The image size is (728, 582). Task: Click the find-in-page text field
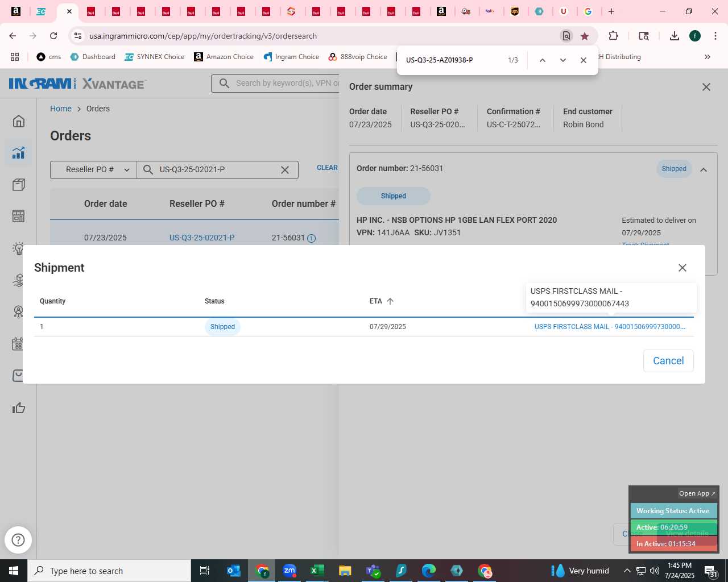[452, 60]
